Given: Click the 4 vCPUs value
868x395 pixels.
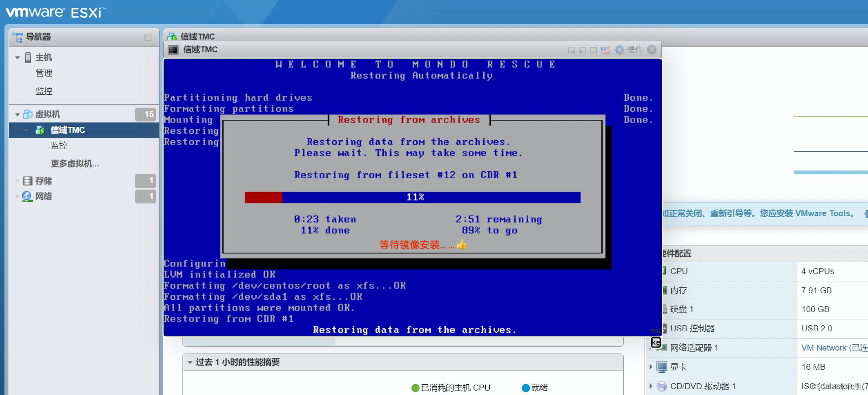Looking at the screenshot, I should 818,271.
